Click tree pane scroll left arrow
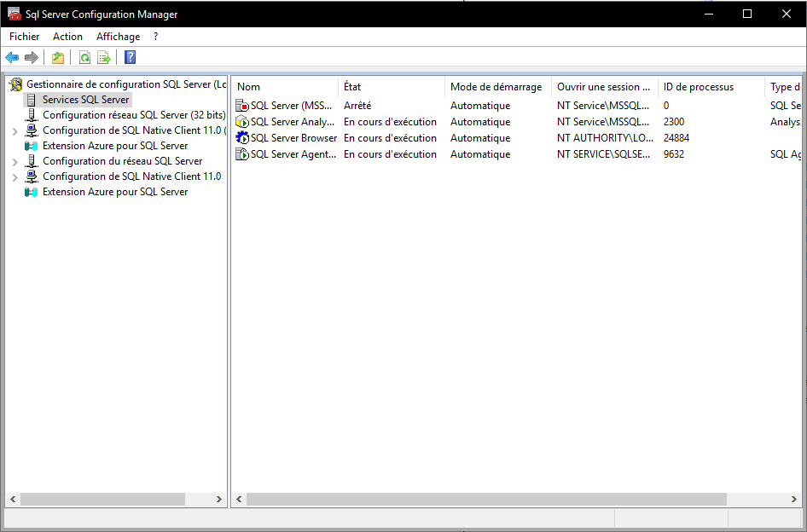Screen dimensions: 807x532 [13, 499]
